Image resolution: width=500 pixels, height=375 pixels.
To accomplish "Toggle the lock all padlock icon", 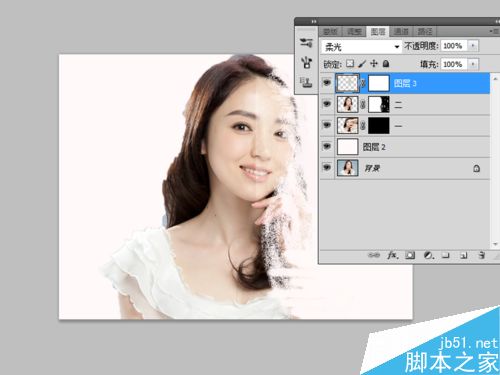I will click(x=386, y=64).
